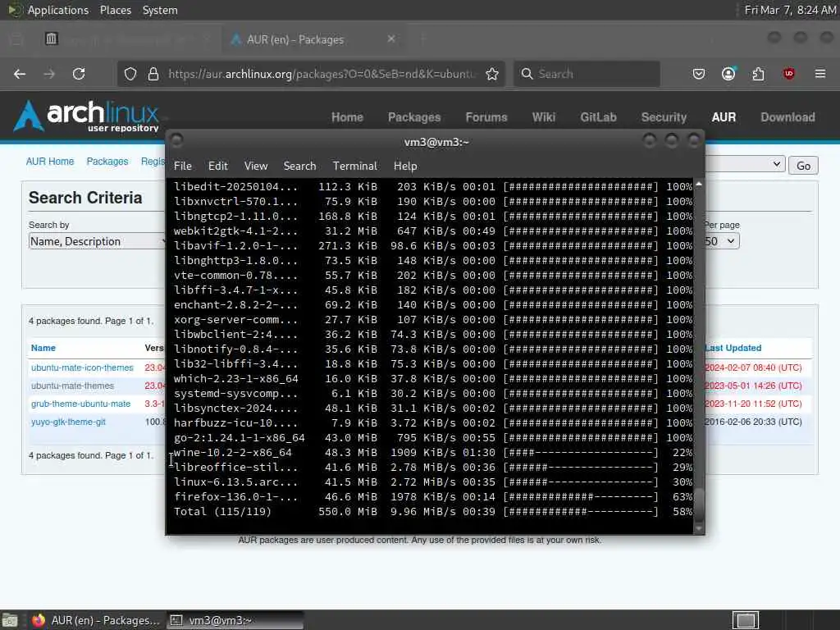Open the AUR nav link
Viewport: 840px width, 630px height.
pyautogui.click(x=724, y=117)
